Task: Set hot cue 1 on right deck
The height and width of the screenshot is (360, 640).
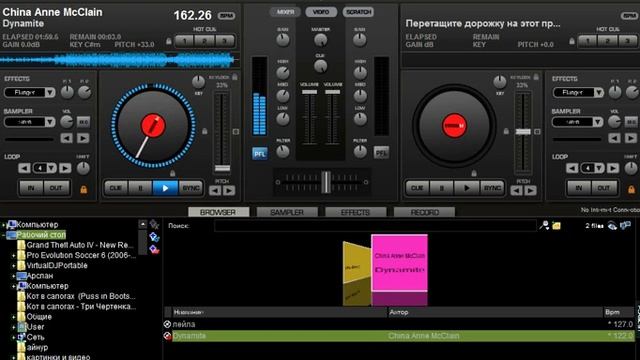Action: (588, 41)
